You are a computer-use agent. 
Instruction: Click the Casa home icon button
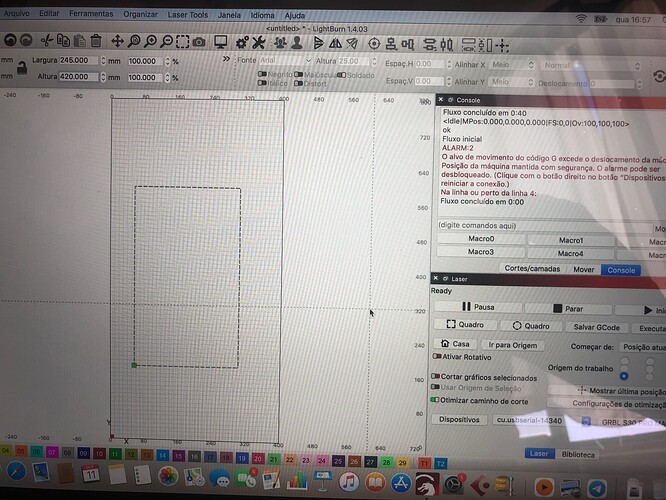[455, 344]
